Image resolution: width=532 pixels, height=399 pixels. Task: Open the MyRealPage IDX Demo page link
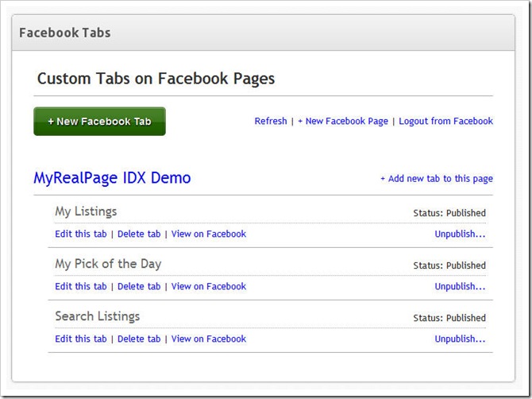pos(112,178)
